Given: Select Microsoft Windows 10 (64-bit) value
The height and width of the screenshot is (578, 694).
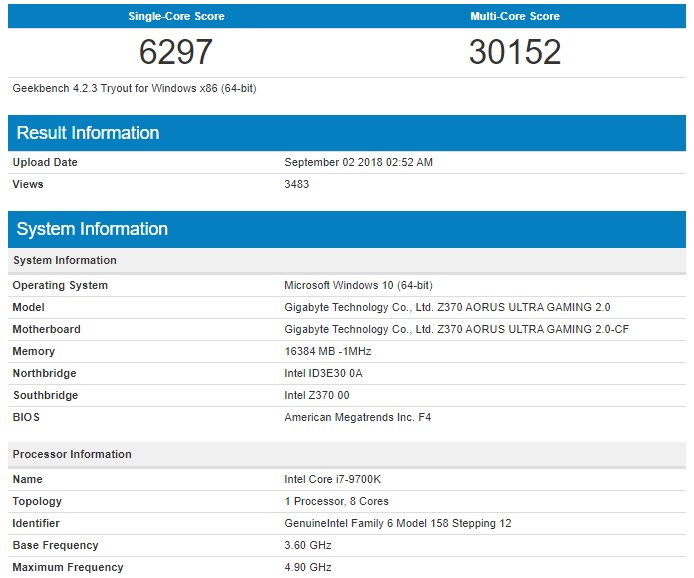Looking at the screenshot, I should click(x=358, y=285).
